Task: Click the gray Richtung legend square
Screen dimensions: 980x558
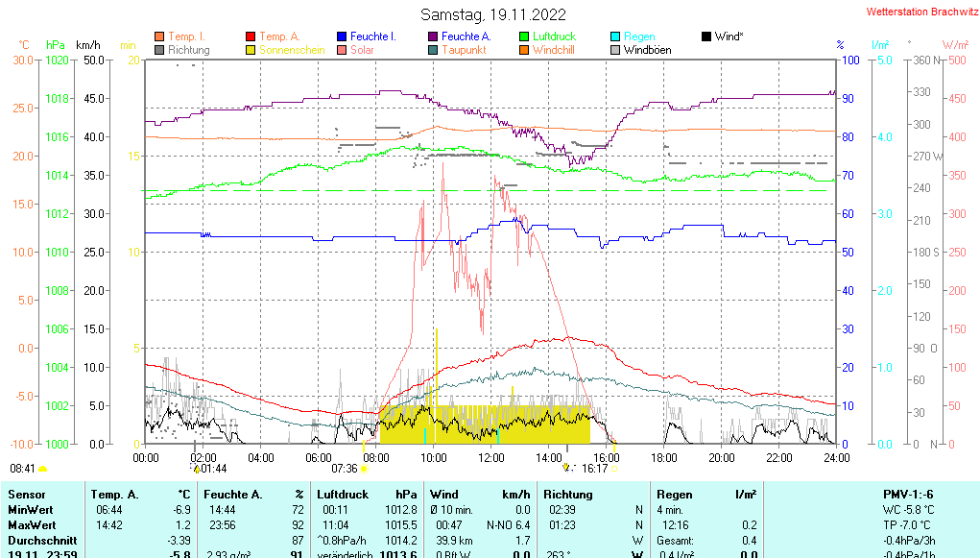Action: [159, 50]
